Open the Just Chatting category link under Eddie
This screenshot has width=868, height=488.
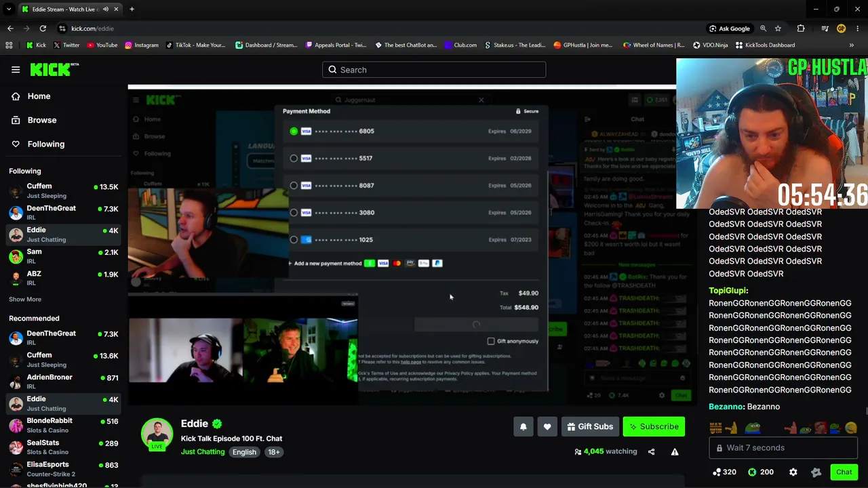coord(203,452)
